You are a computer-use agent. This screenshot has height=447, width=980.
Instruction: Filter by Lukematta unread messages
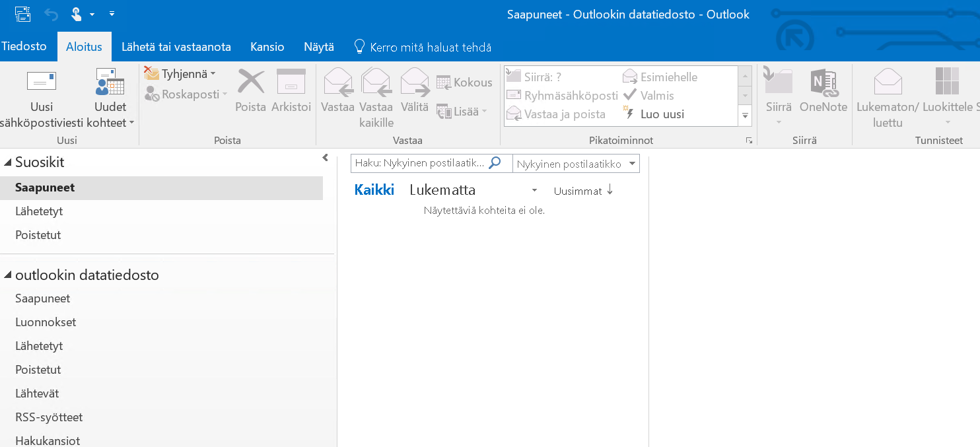click(442, 190)
